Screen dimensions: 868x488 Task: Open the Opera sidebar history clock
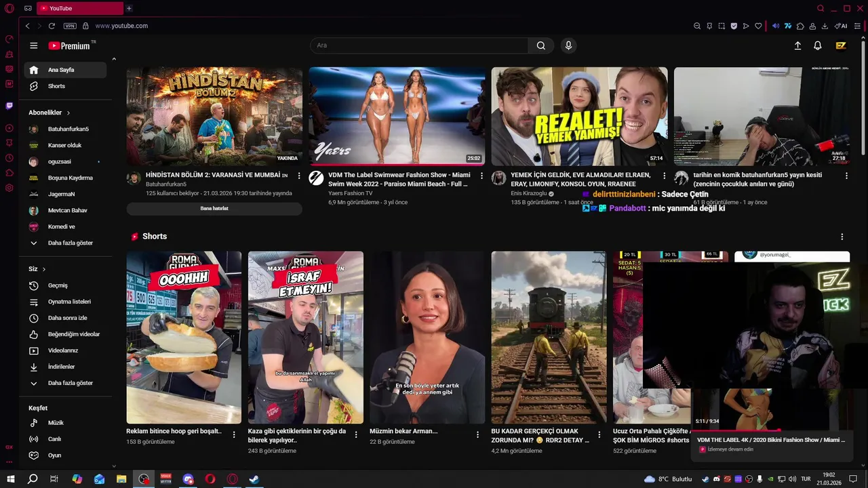9,158
